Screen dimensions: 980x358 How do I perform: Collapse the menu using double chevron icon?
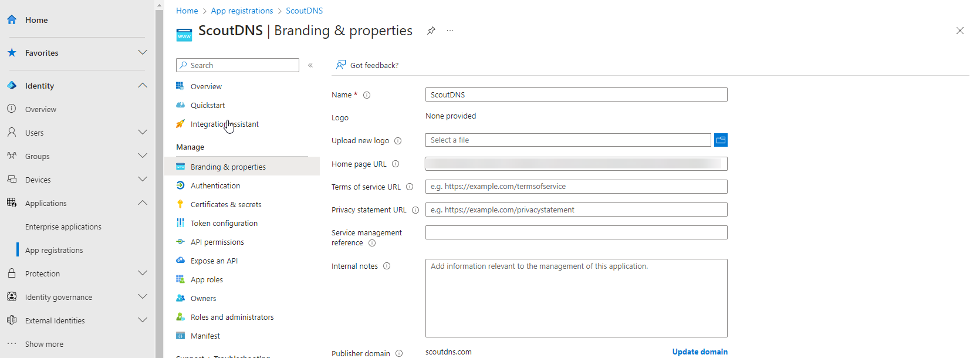[x=310, y=65]
